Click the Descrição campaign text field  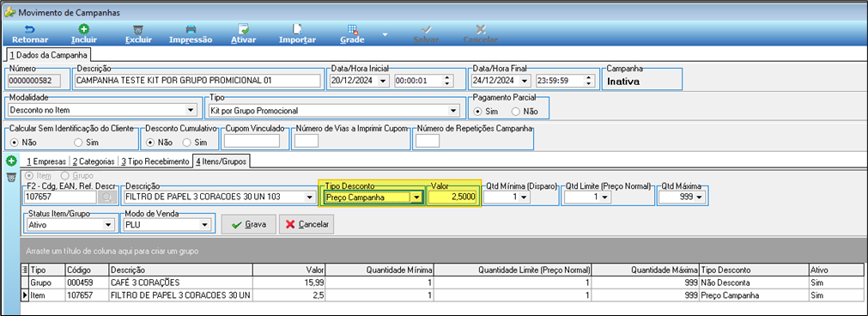[x=197, y=81]
